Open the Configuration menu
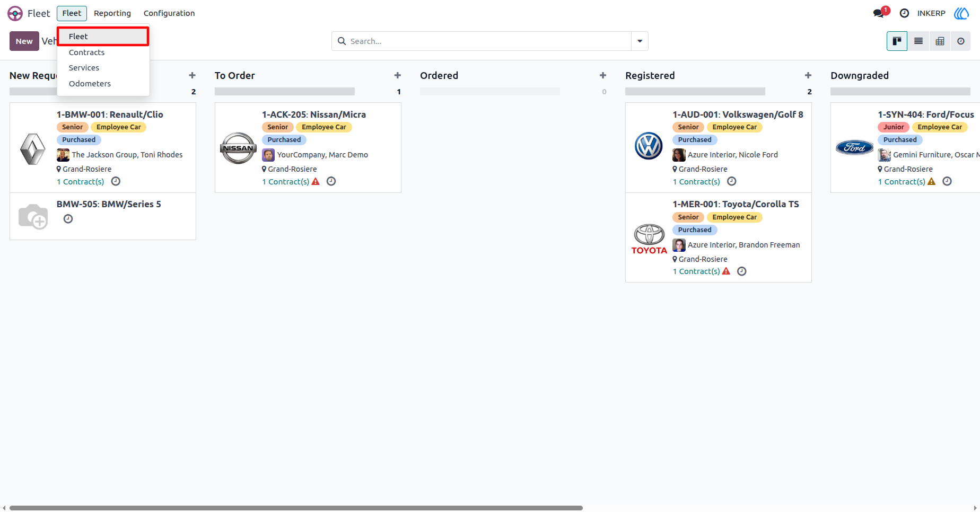 [169, 13]
